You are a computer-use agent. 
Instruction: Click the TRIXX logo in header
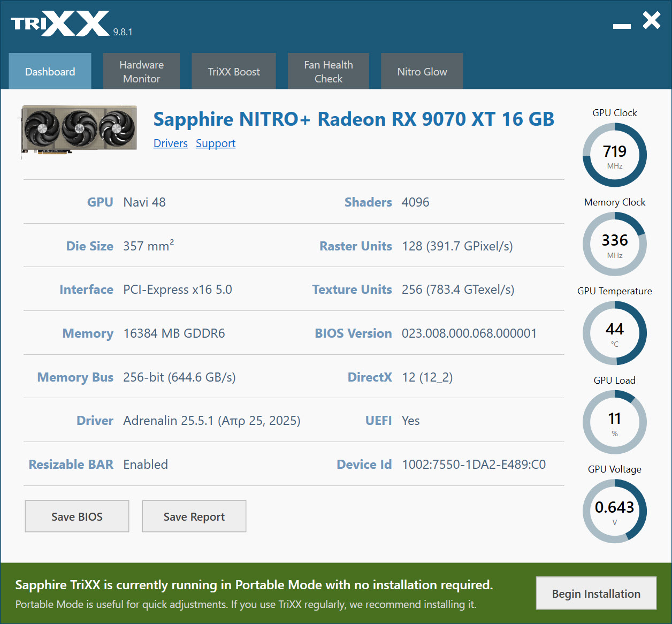[60, 24]
